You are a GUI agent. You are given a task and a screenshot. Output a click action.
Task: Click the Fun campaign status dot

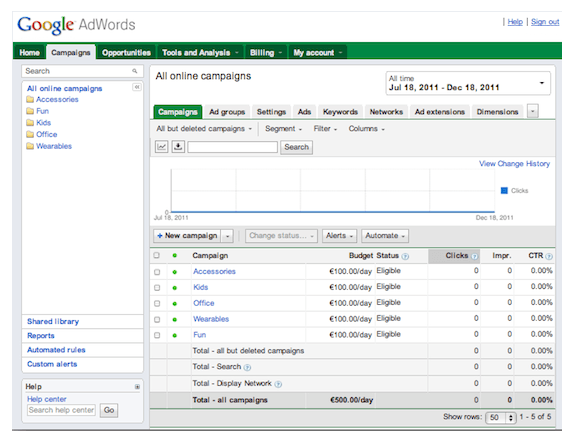pos(175,335)
